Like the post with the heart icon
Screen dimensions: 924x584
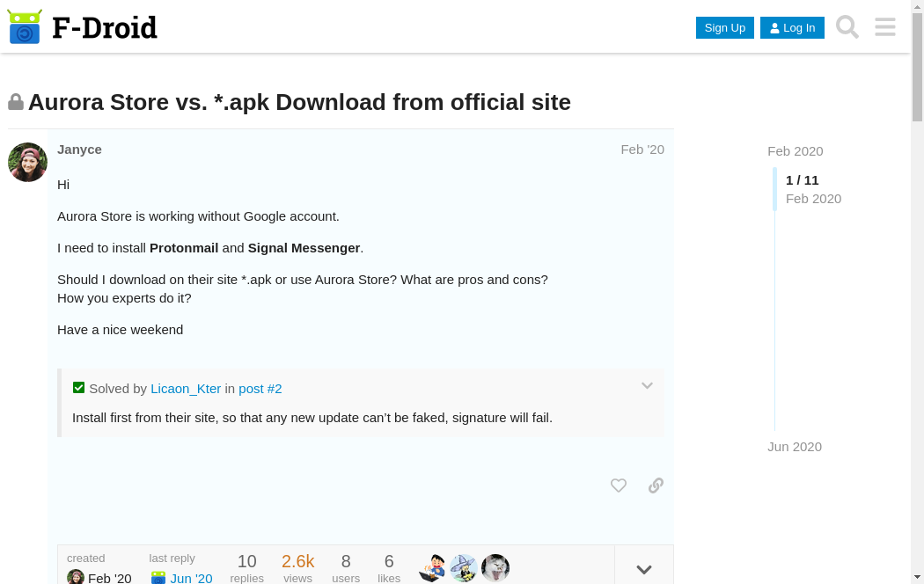(x=619, y=485)
